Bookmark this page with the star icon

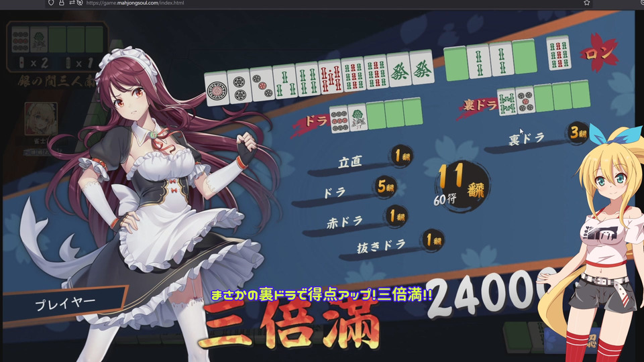[x=587, y=3]
